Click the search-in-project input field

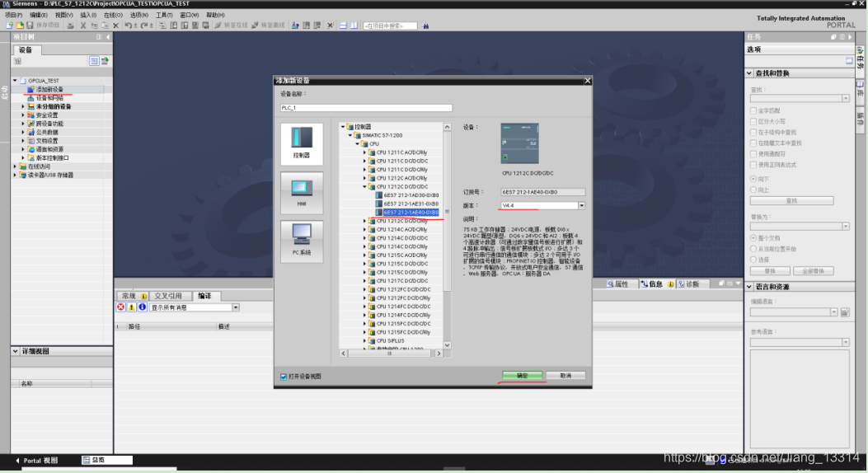(390, 26)
